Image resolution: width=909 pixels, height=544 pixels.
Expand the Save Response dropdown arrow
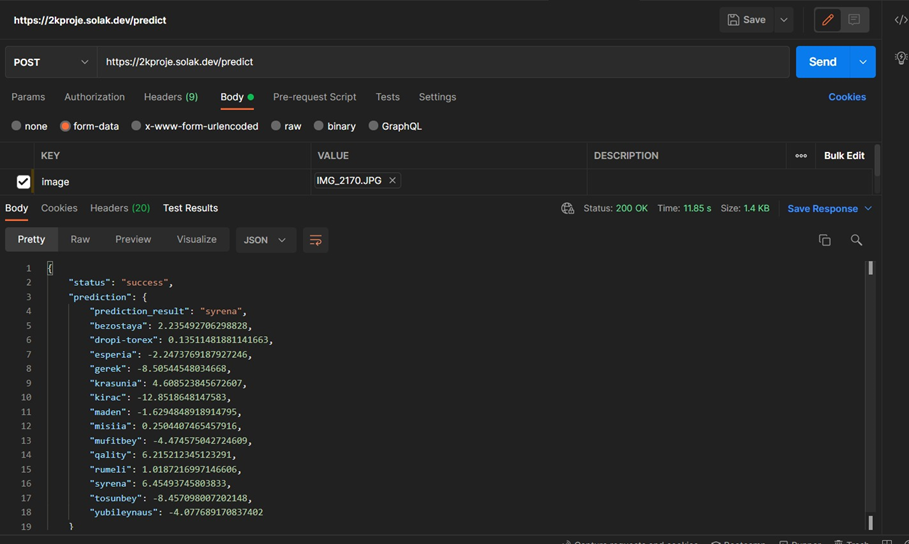868,208
